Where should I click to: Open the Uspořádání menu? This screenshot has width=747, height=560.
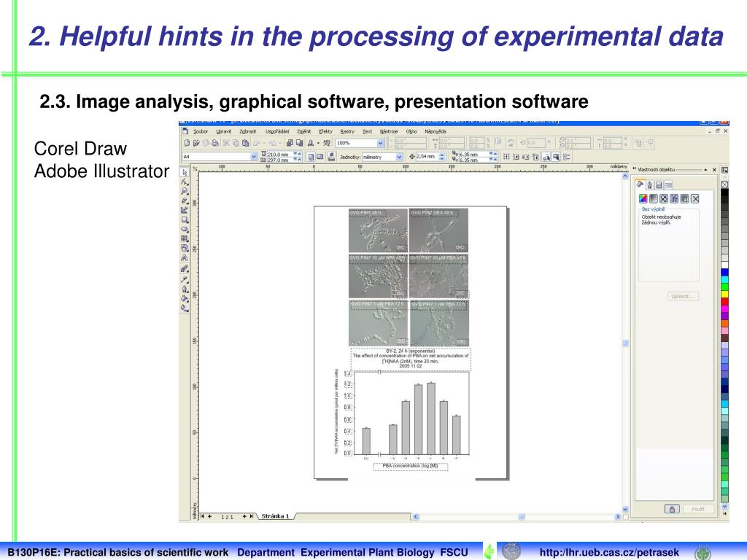pyautogui.click(x=277, y=131)
